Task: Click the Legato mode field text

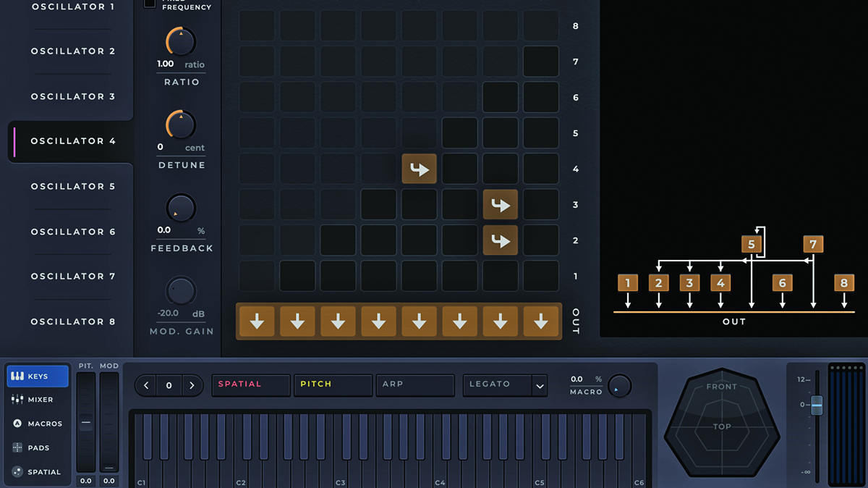Action: [x=490, y=384]
